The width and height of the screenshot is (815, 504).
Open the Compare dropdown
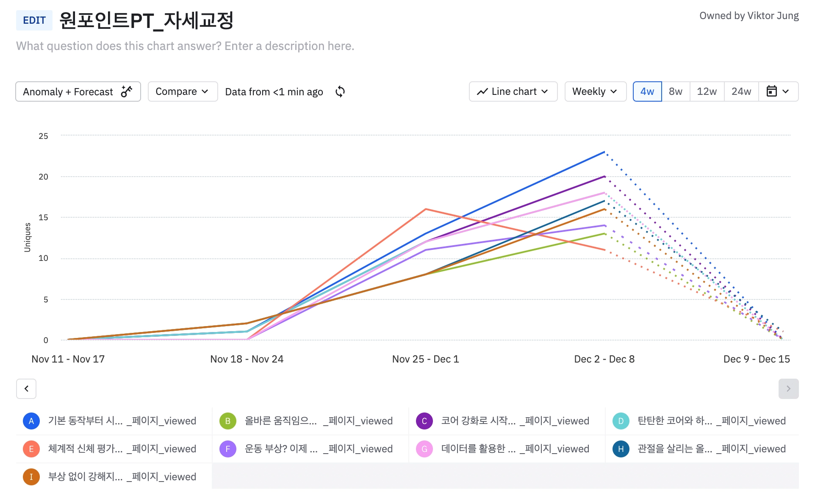183,91
